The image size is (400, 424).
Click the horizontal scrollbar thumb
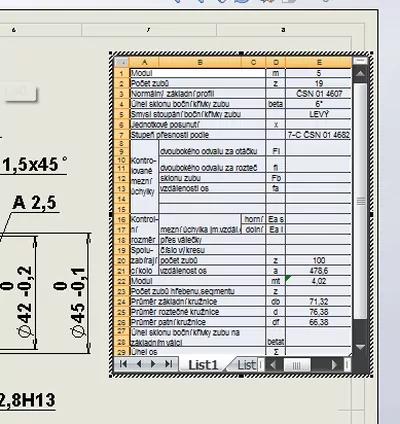(297, 365)
